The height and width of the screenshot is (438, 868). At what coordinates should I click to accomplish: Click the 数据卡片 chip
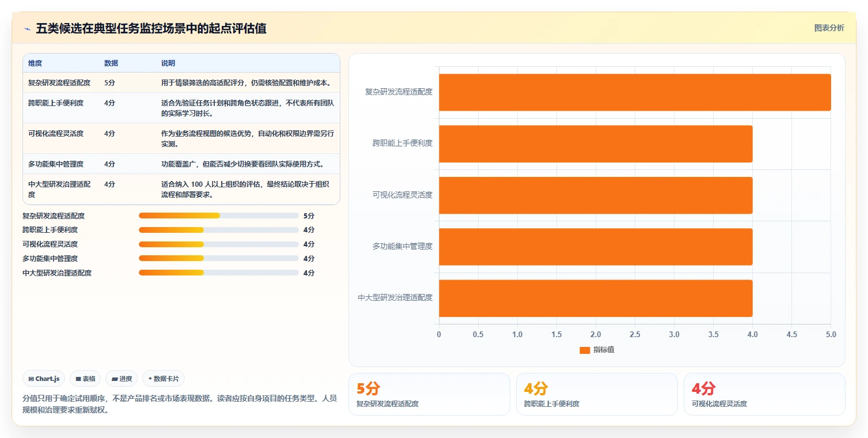pos(164,379)
